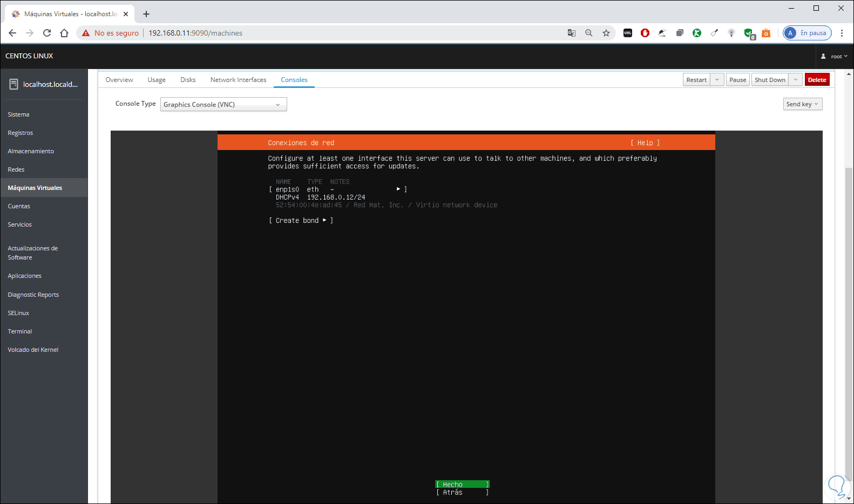Click the CENTOS LINUX header title

(x=29, y=56)
